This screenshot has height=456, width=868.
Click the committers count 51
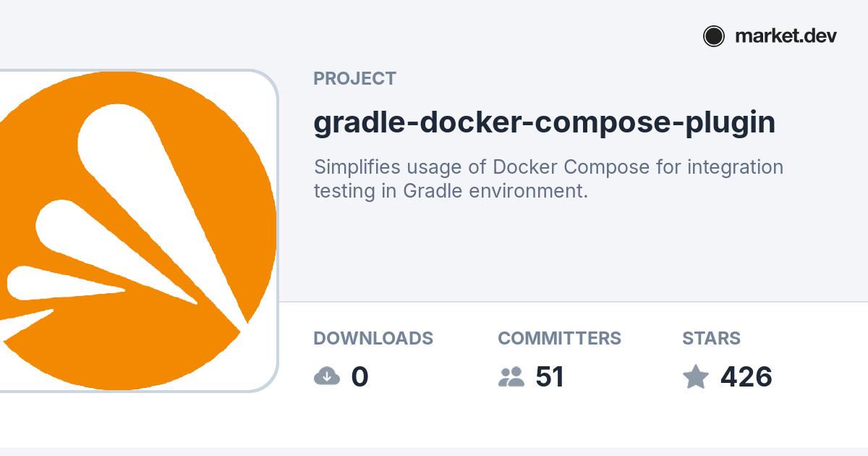tap(550, 377)
